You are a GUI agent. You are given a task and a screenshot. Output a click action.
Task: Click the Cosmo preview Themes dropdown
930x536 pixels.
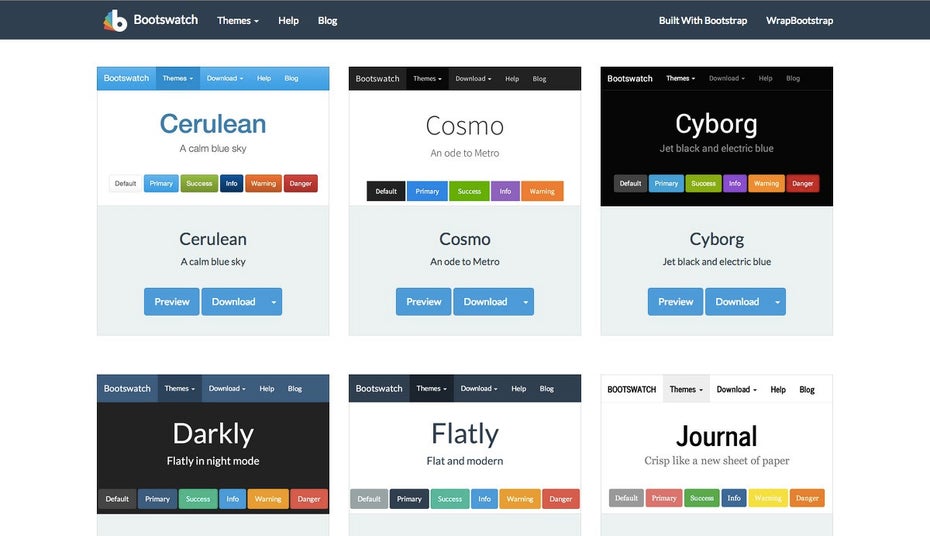(x=427, y=78)
